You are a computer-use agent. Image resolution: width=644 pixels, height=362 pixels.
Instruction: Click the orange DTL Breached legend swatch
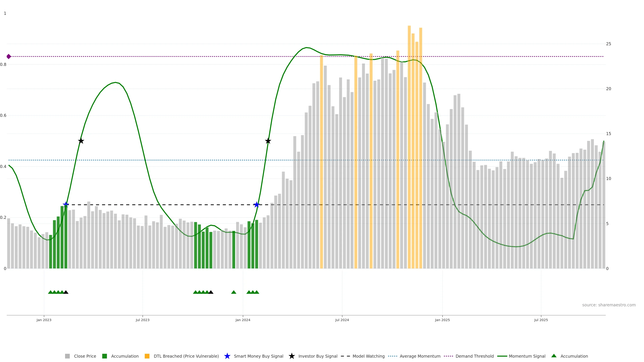[x=147, y=356]
